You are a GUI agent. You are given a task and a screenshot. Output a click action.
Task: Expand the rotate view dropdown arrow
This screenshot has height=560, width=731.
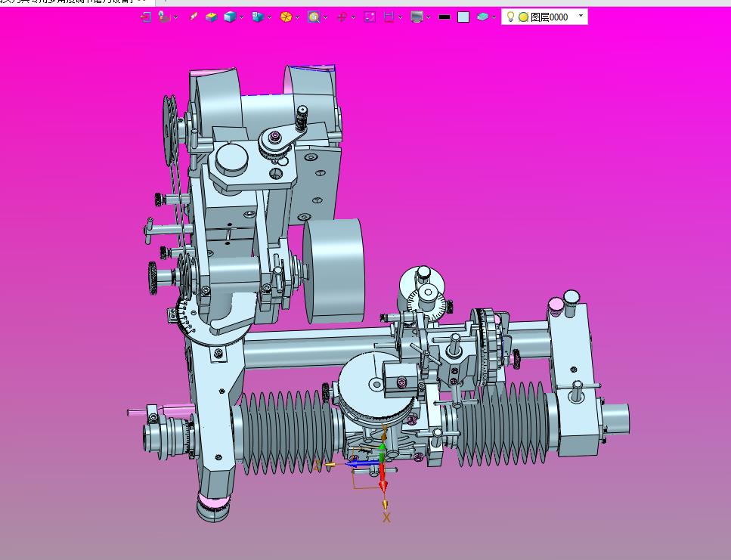pos(353,17)
